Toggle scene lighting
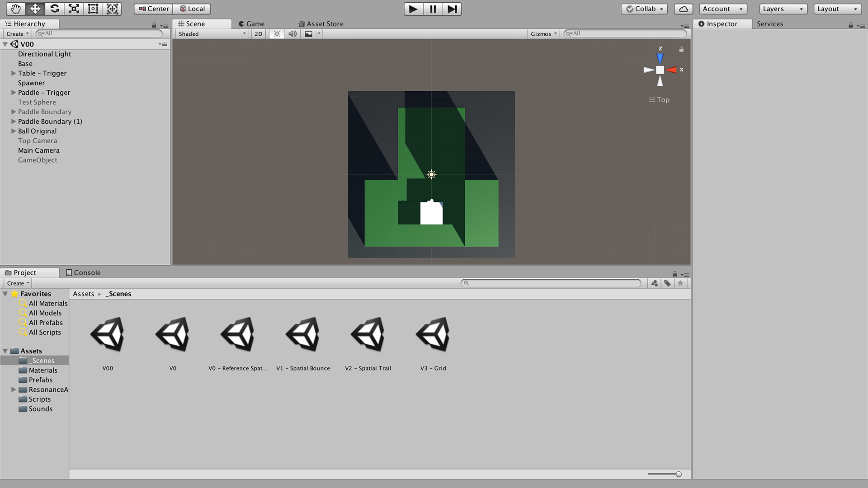 point(277,34)
